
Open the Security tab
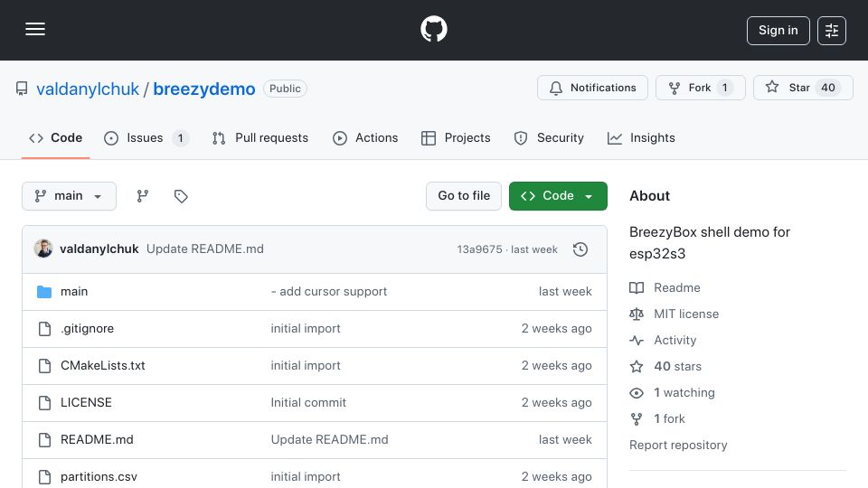[549, 137]
